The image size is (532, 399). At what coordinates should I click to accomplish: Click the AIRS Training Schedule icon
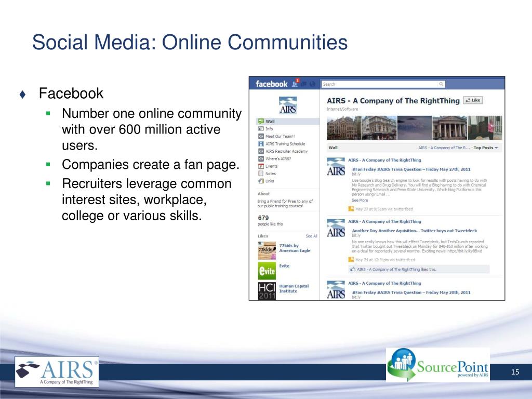[x=261, y=143]
